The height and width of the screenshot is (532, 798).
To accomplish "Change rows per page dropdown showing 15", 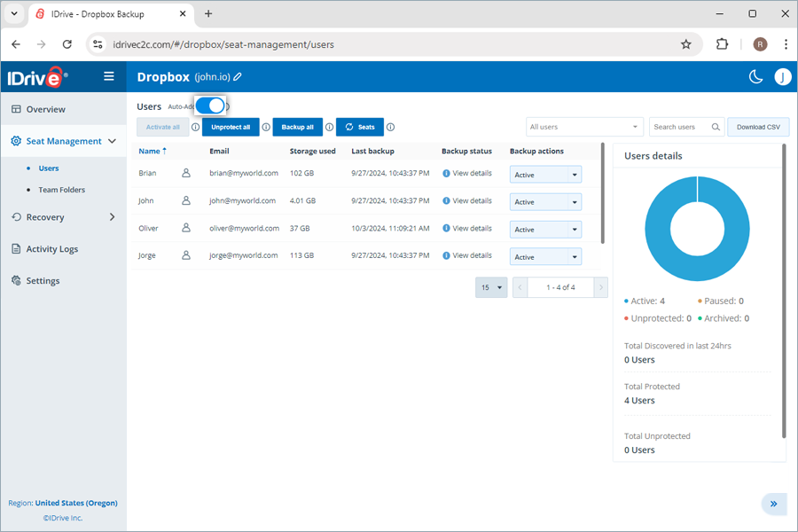I will pos(491,287).
